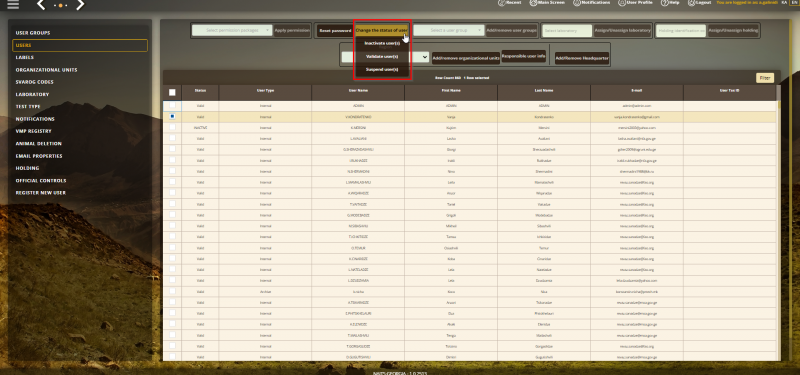Click Reset password button

click(335, 31)
